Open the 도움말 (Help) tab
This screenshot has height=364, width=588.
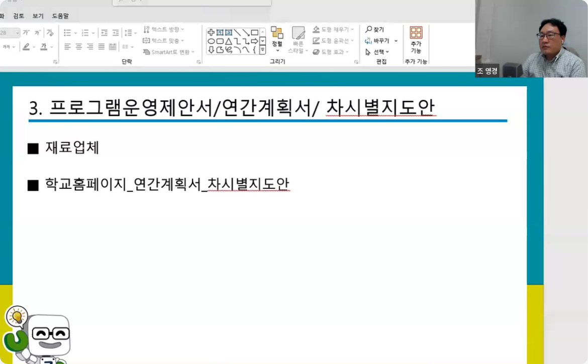pyautogui.click(x=60, y=16)
